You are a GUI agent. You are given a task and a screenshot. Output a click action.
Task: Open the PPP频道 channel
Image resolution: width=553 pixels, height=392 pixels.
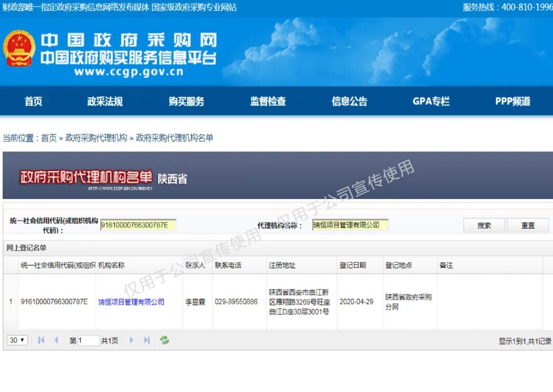point(513,101)
